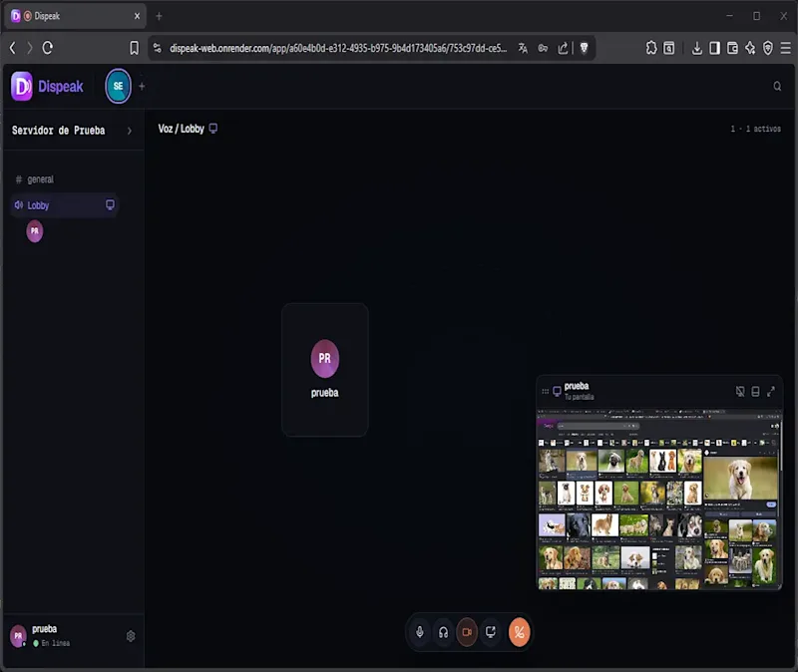Open the browser wallet icon
798x672 pixels.
[732, 48]
